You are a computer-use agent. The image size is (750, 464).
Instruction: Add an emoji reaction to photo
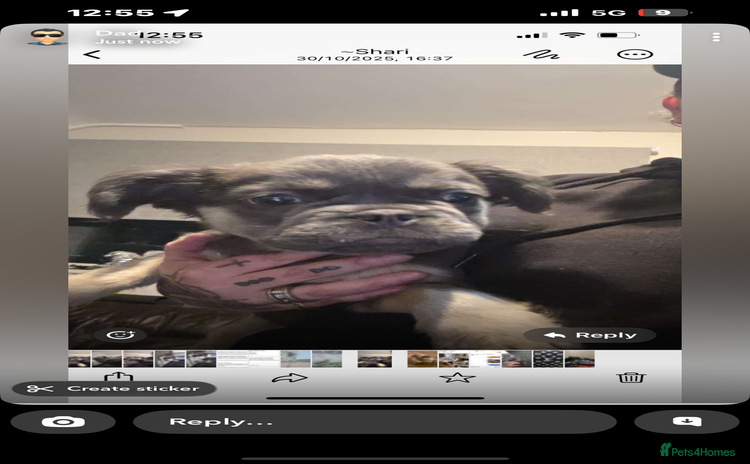[x=121, y=335]
